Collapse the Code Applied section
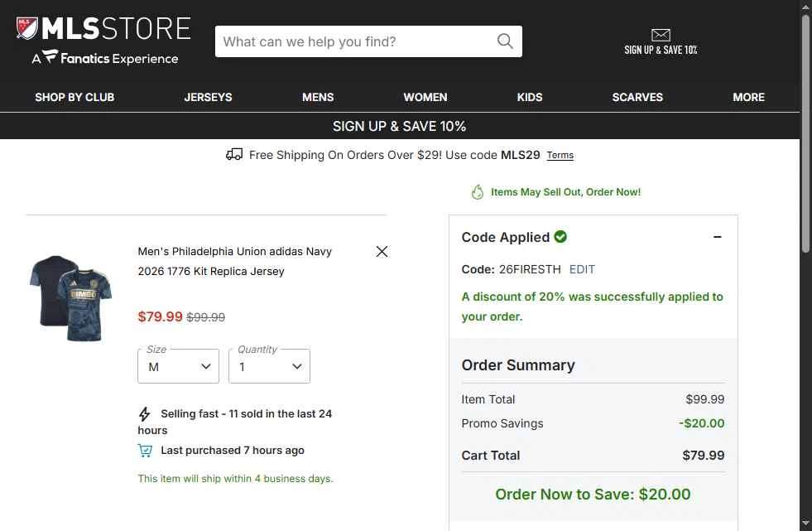Screen dimensions: 812x531 pyautogui.click(x=718, y=237)
